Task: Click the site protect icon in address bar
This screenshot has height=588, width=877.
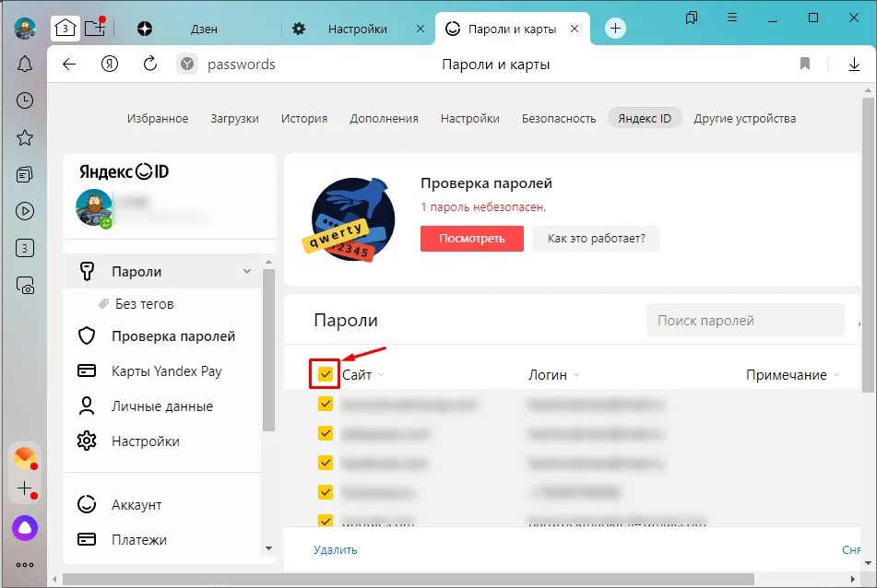Action: [187, 65]
